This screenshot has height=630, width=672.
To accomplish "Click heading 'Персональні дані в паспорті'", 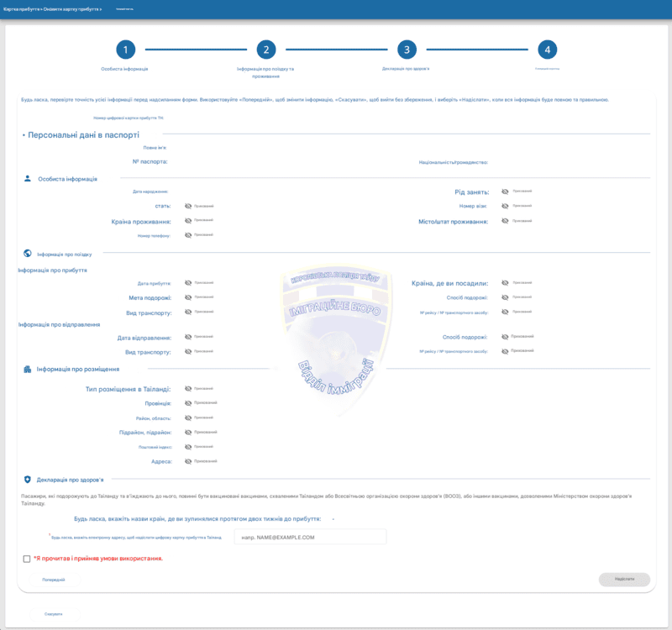I will coord(83,135).
